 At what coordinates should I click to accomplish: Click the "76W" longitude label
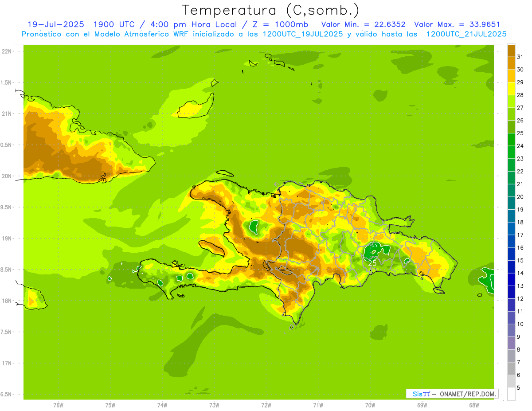tap(58, 405)
